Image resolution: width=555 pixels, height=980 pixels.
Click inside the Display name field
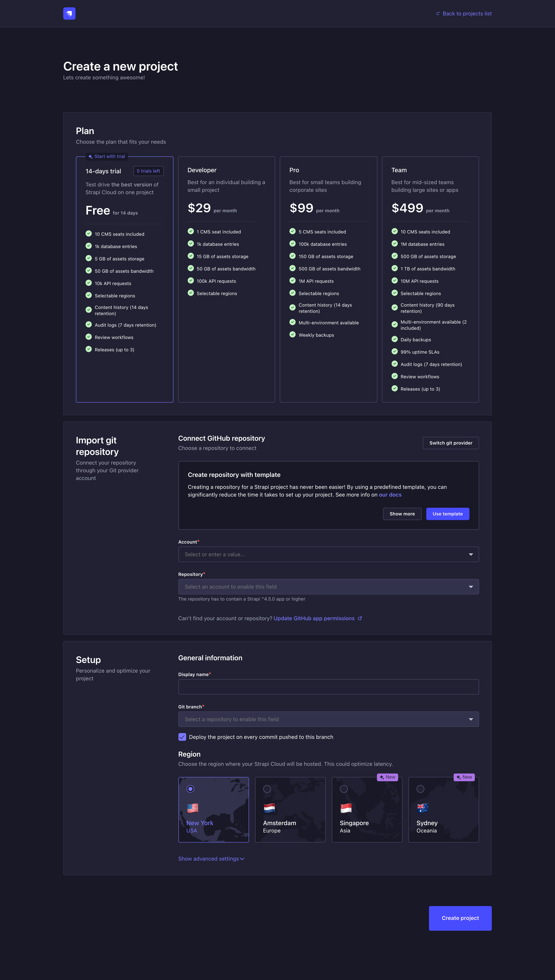(328, 686)
